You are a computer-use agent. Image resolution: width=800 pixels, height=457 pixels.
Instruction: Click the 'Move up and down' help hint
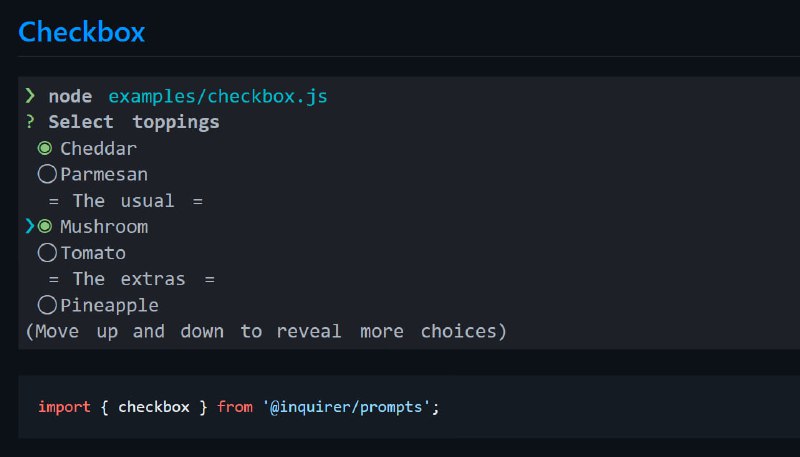(x=266, y=332)
